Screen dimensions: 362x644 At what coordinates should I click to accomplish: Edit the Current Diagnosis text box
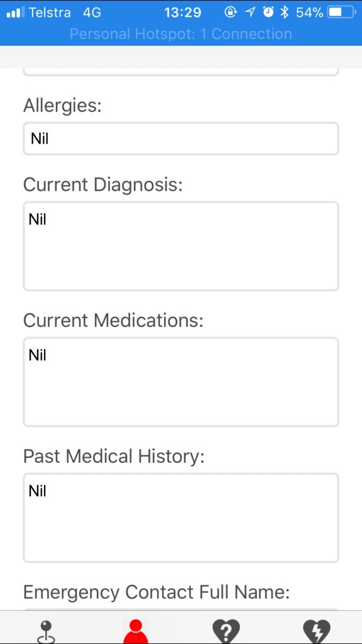coord(181,246)
